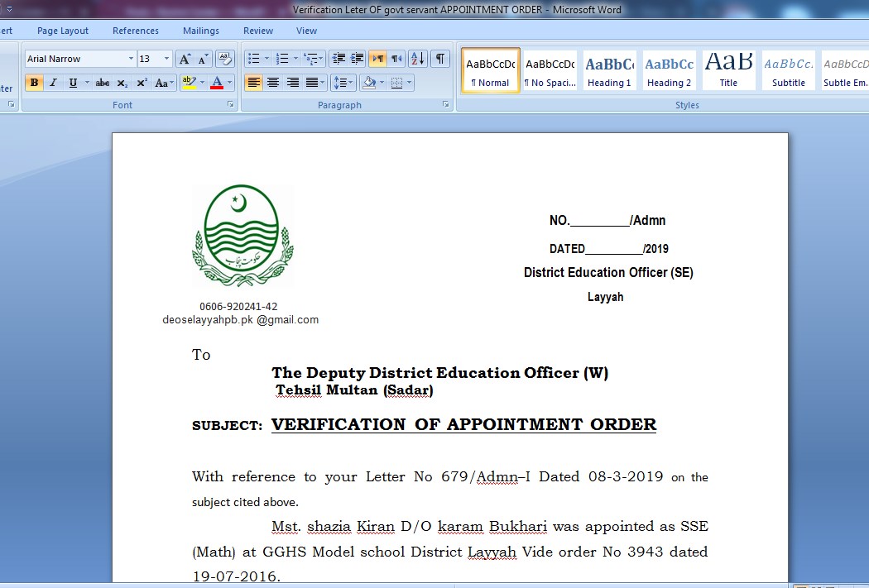The height and width of the screenshot is (588, 869).
Task: Apply italic formatting
Action: 53,83
